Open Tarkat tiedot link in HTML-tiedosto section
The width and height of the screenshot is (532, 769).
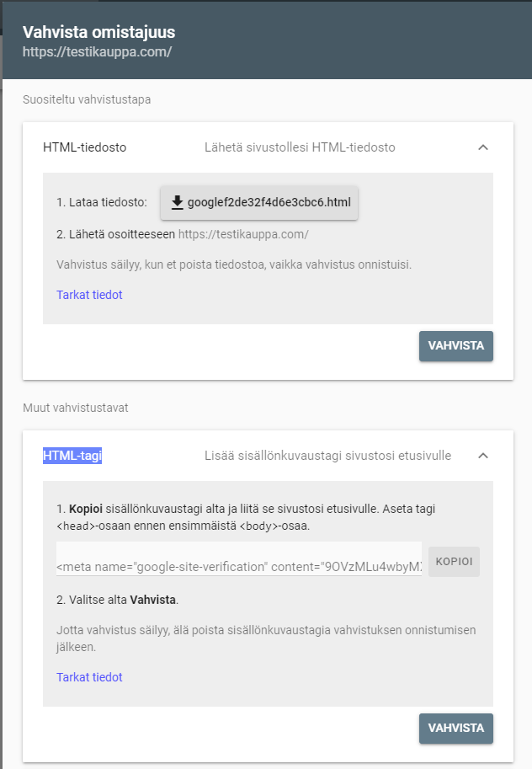89,295
